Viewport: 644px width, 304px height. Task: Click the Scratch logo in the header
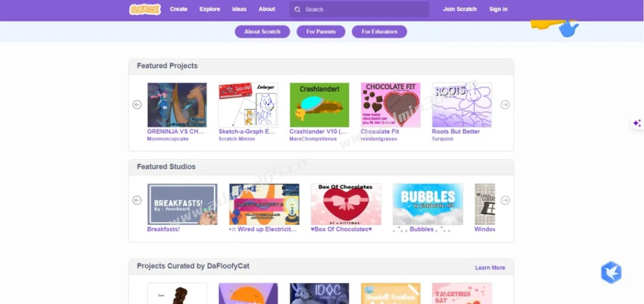point(145,9)
